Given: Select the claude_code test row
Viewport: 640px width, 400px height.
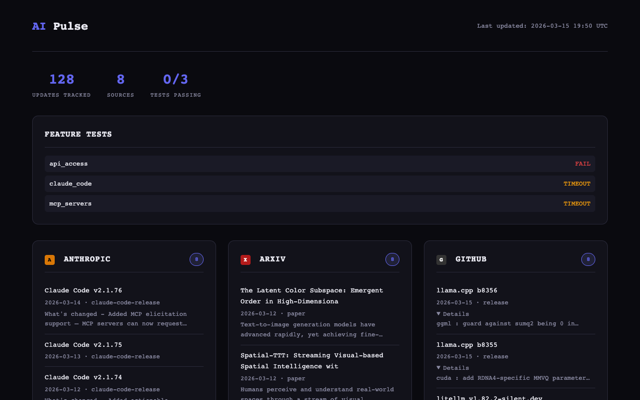Looking at the screenshot, I should (x=320, y=184).
